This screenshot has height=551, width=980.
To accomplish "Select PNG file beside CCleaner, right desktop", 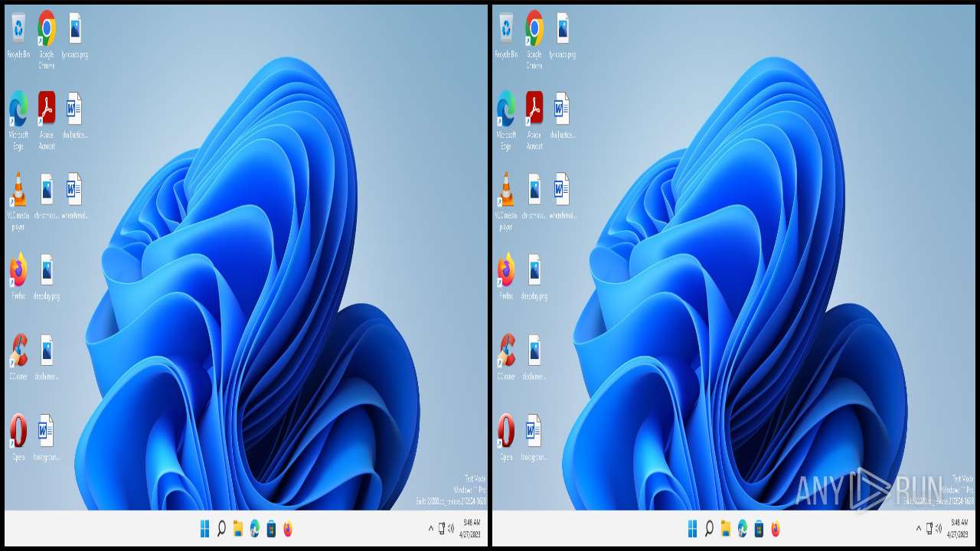I will click(534, 357).
